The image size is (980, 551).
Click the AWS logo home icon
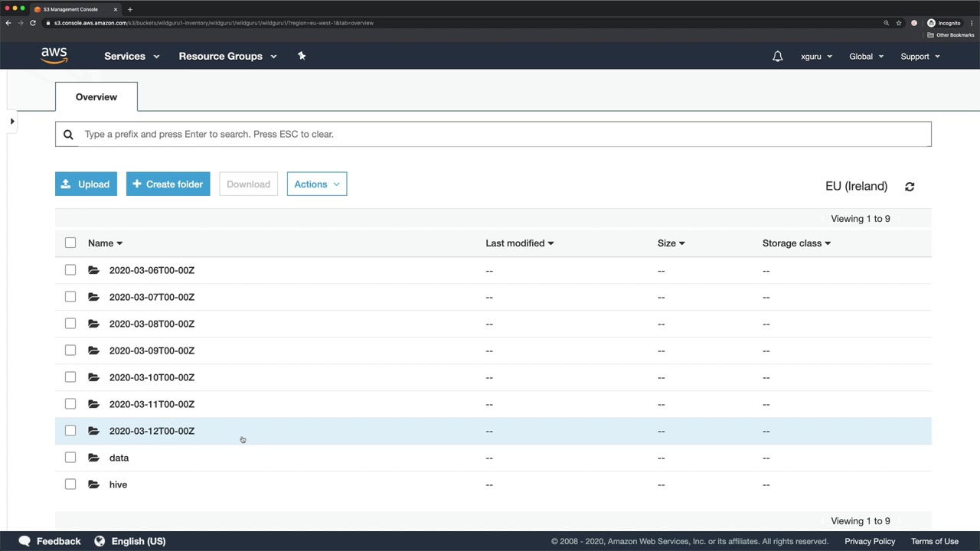coord(54,56)
